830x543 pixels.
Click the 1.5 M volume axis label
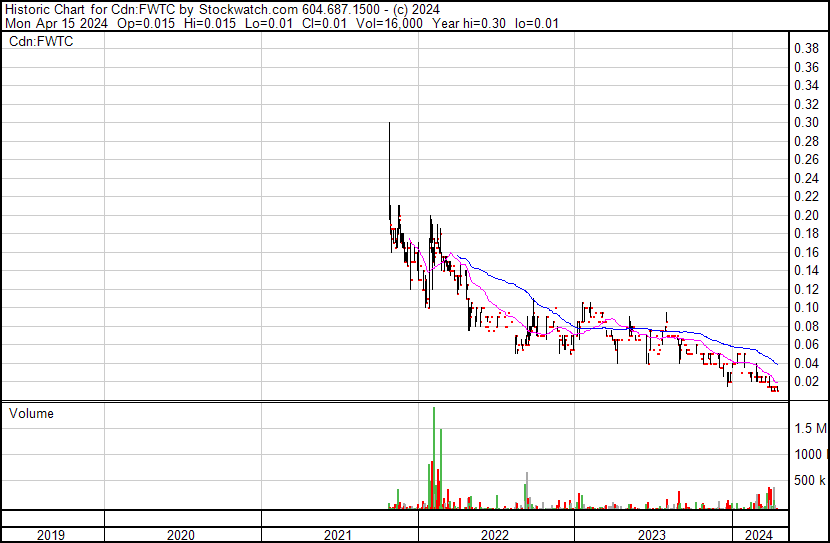810,428
